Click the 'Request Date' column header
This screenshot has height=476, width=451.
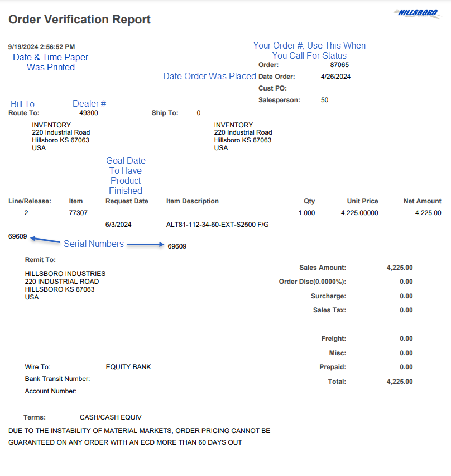(127, 201)
